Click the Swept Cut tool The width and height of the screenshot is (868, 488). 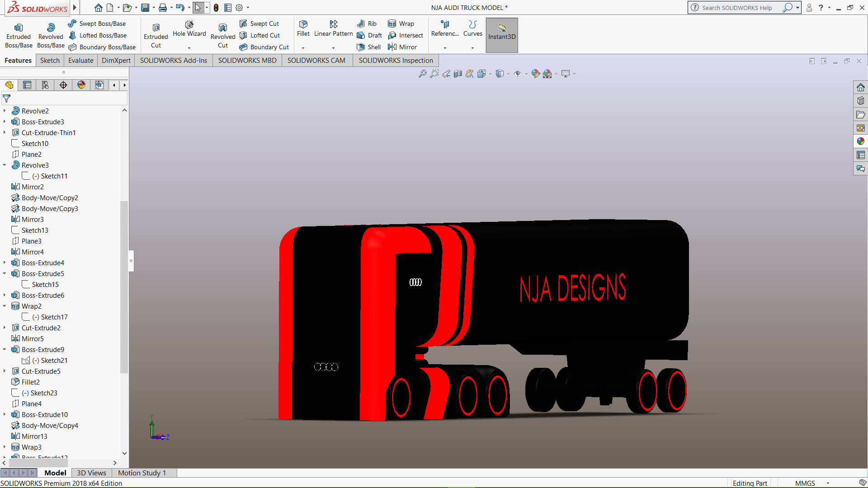pos(259,23)
